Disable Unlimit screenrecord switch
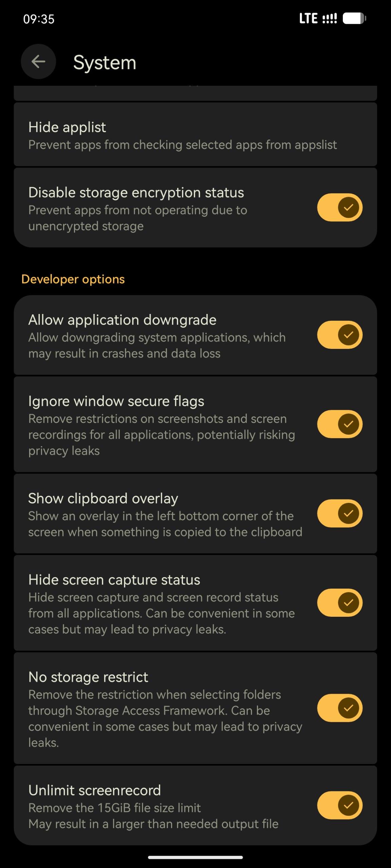 (340, 805)
